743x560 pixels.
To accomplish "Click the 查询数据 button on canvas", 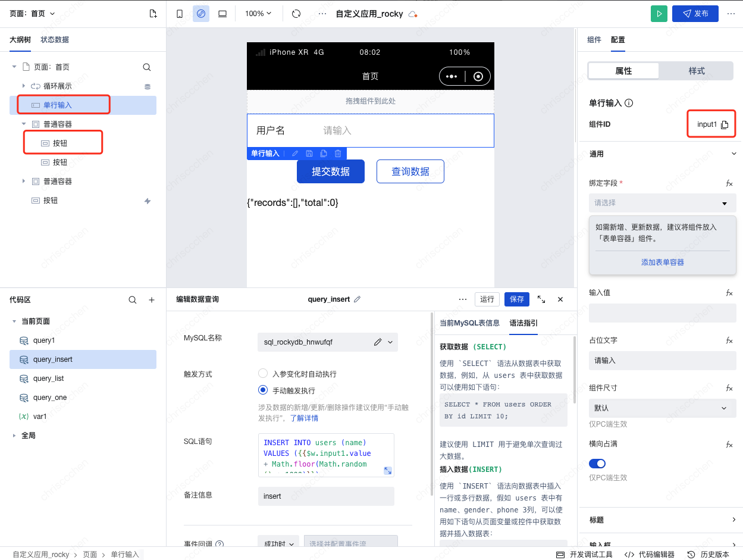I will pos(410,171).
